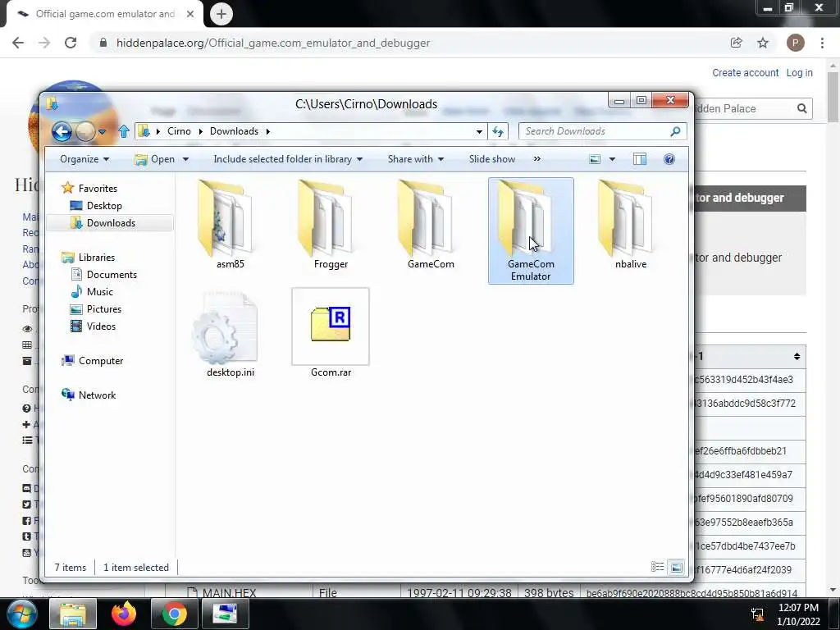Change the view with the views icon
Image resolution: width=840 pixels, height=630 pixels.
(x=595, y=159)
